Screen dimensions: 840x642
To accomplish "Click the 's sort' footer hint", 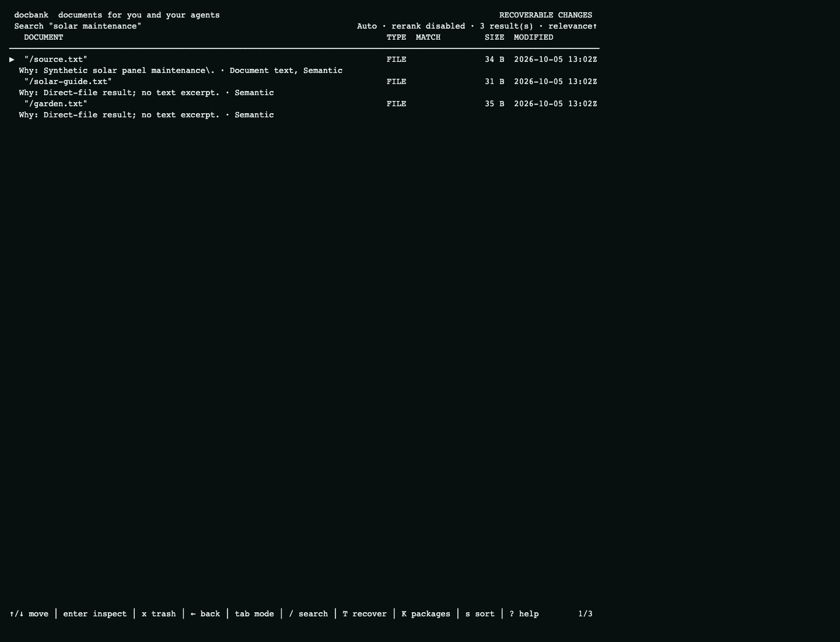I will pos(480,614).
